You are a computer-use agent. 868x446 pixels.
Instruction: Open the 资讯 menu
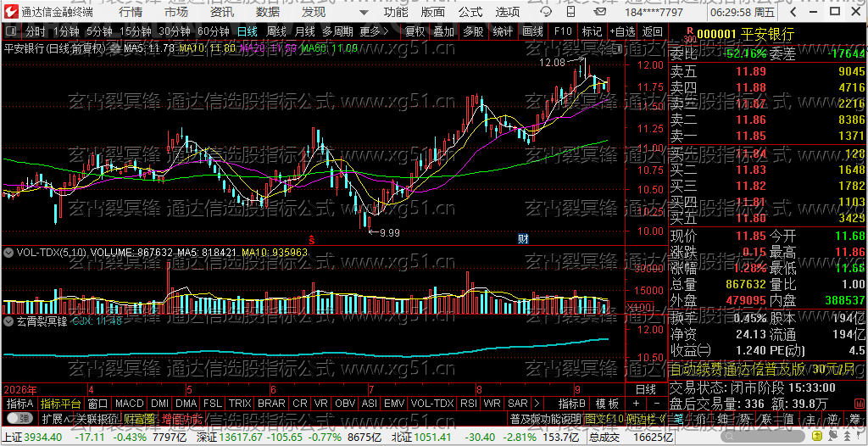tap(222, 12)
